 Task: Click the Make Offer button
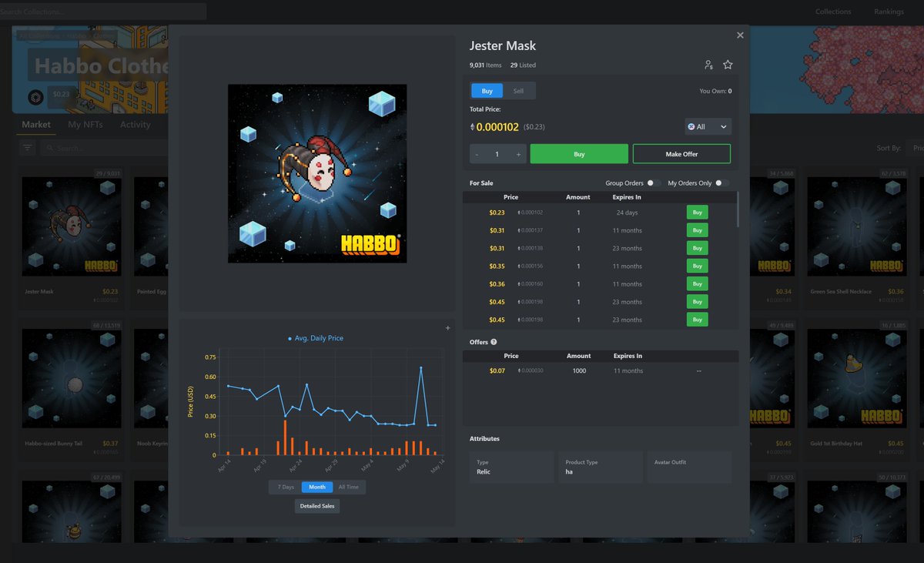click(681, 154)
